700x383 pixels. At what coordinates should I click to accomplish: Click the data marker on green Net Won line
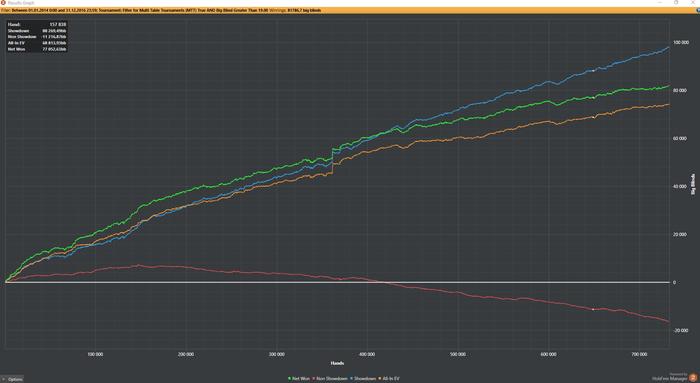593,98
